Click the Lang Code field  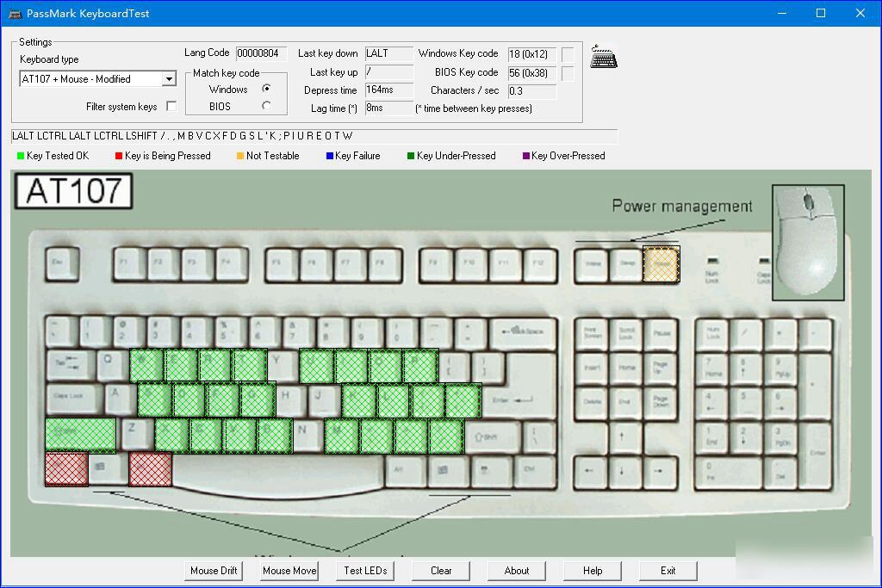click(x=261, y=53)
